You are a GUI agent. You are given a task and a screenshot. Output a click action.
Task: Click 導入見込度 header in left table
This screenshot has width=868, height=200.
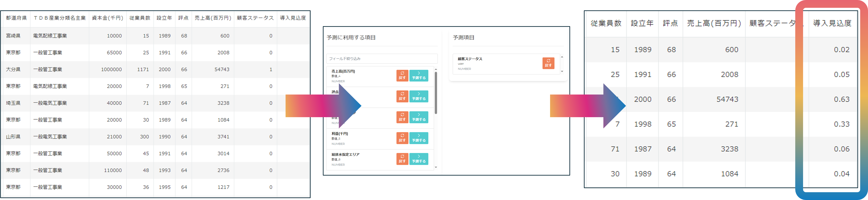[293, 18]
